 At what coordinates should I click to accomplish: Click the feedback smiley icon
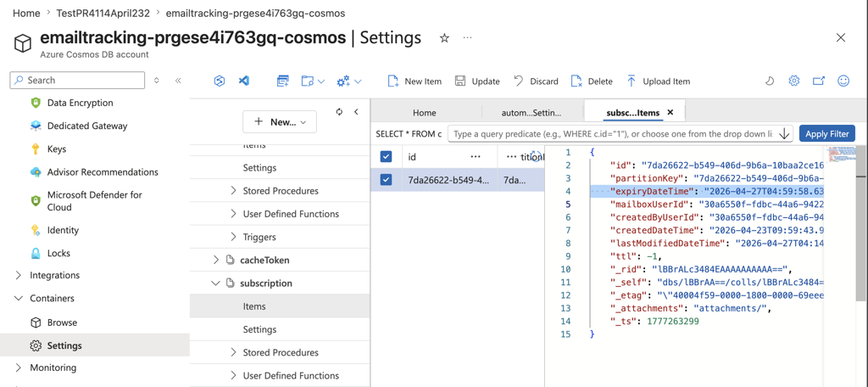pyautogui.click(x=843, y=81)
